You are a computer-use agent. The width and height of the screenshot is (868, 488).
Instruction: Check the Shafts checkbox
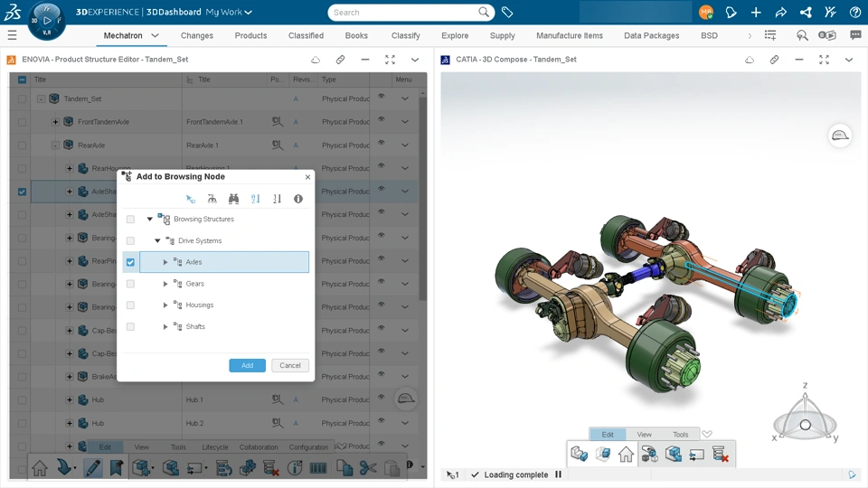coord(130,326)
